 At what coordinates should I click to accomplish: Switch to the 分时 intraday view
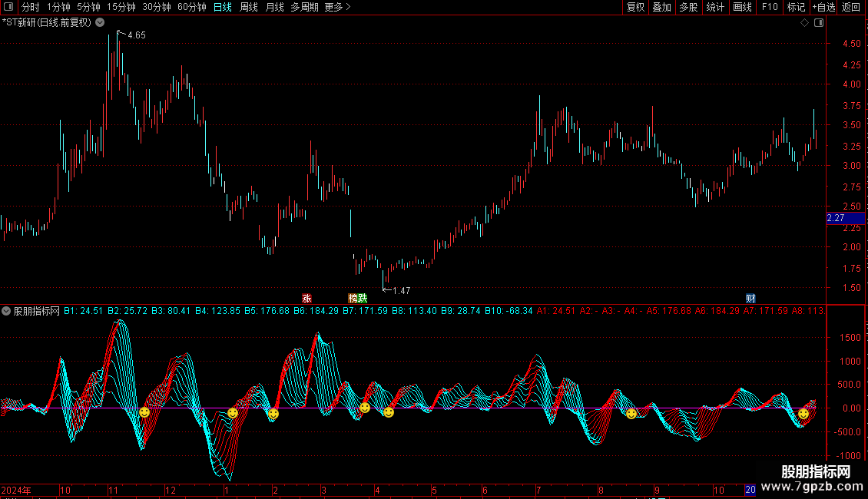31,7
